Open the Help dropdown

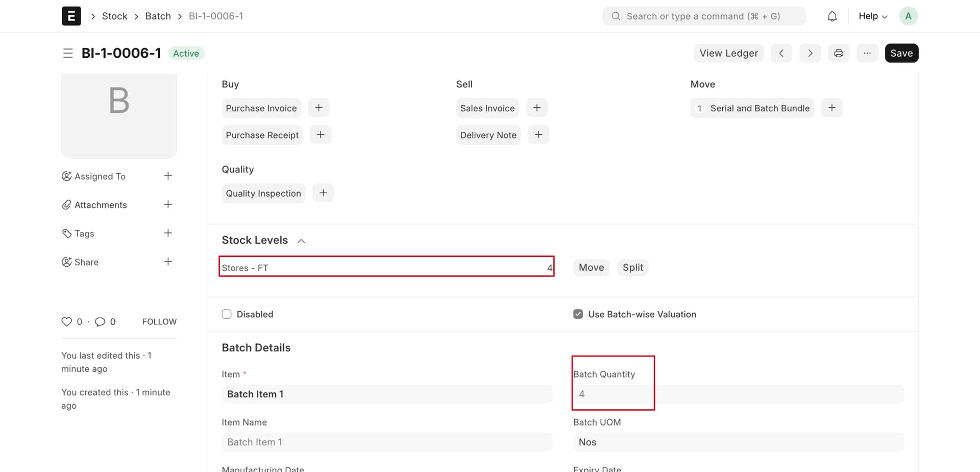coord(872,16)
